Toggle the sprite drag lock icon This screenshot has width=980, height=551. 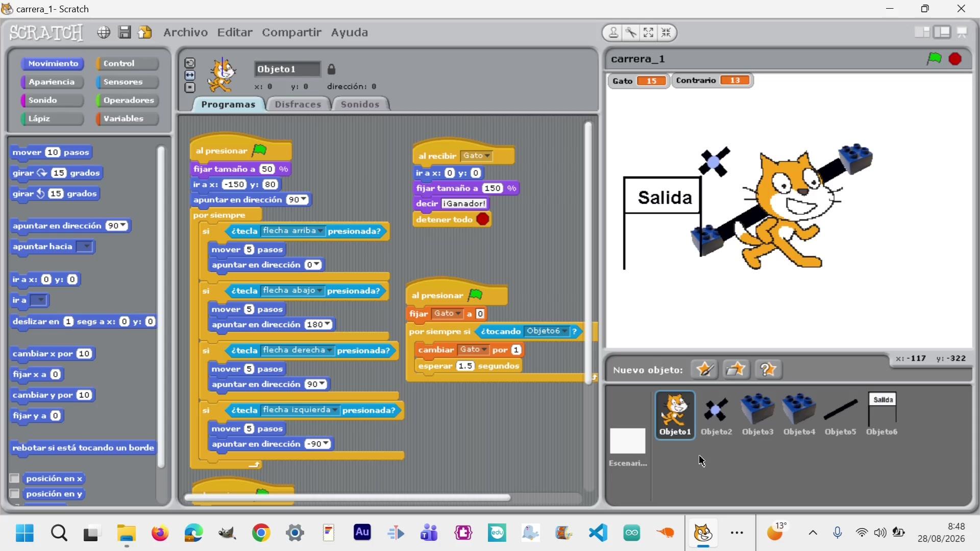[x=331, y=69]
